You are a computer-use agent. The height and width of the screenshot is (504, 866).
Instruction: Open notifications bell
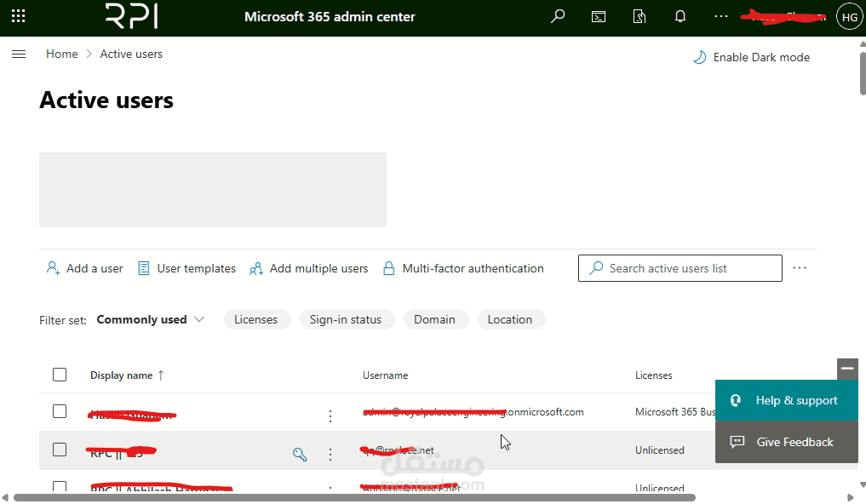(x=680, y=16)
